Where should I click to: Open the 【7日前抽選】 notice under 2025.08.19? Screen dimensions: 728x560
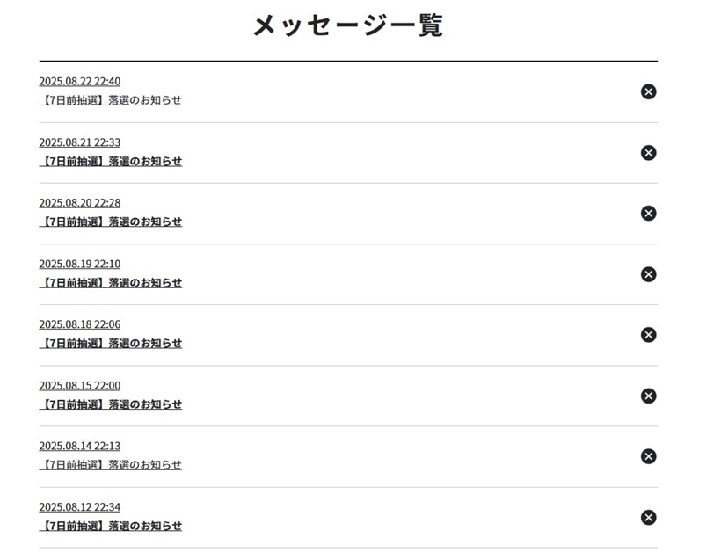pyautogui.click(x=112, y=283)
